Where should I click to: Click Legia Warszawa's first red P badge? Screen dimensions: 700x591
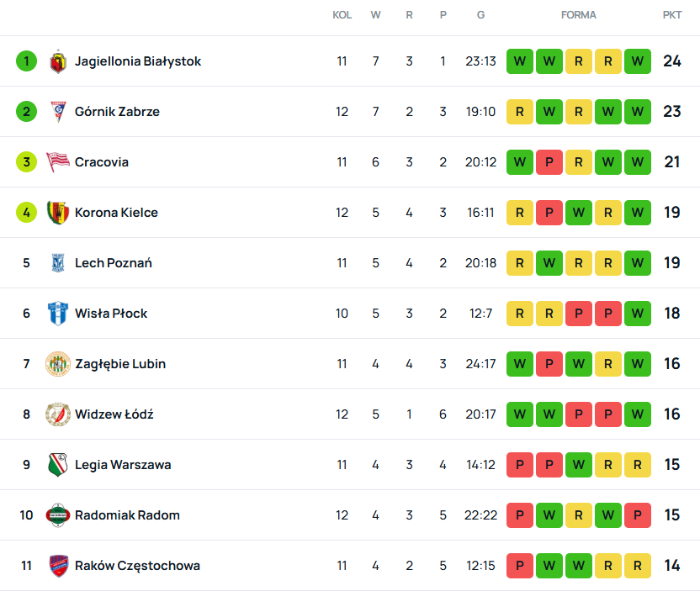520,465
